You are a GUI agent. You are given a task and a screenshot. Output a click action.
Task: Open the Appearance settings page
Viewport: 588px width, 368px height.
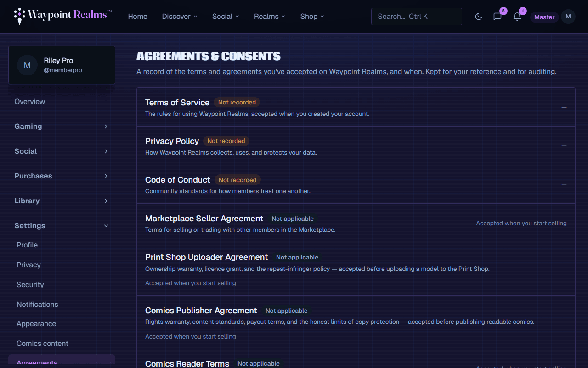62,324
